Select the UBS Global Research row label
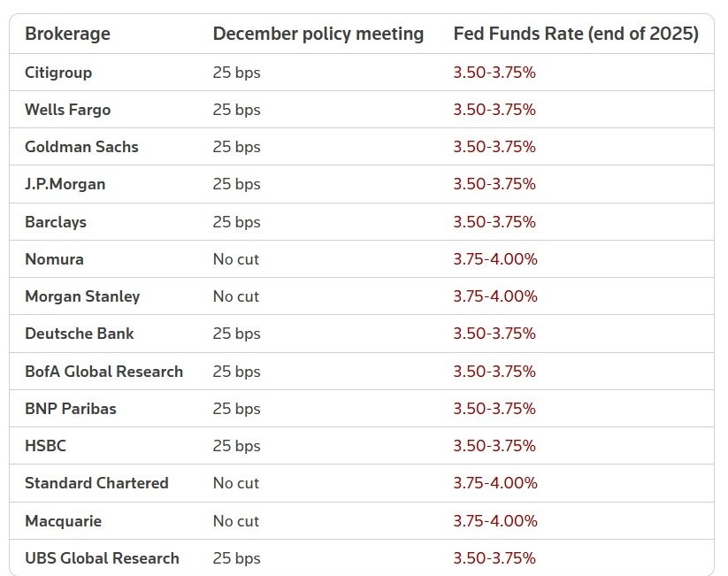 [102, 558]
